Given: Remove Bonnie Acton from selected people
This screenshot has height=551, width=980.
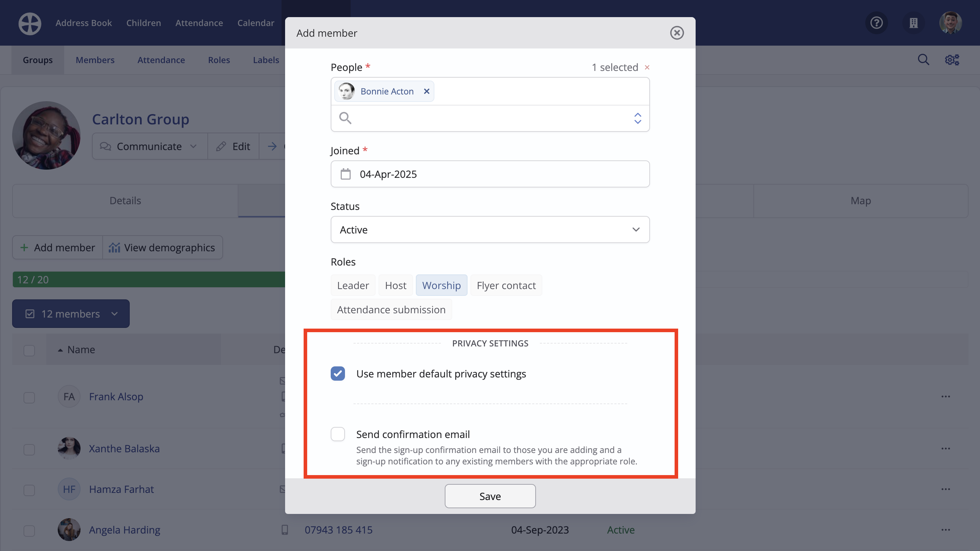Looking at the screenshot, I should coord(427,91).
